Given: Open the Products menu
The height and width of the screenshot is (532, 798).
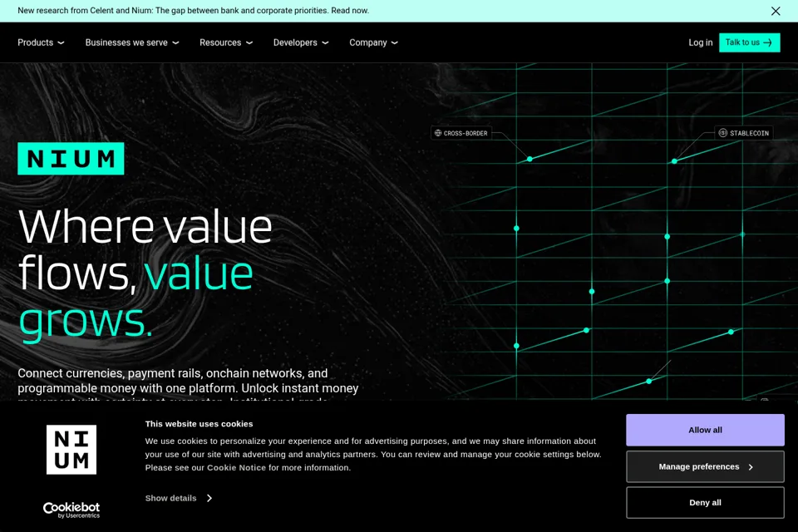Looking at the screenshot, I should point(41,42).
